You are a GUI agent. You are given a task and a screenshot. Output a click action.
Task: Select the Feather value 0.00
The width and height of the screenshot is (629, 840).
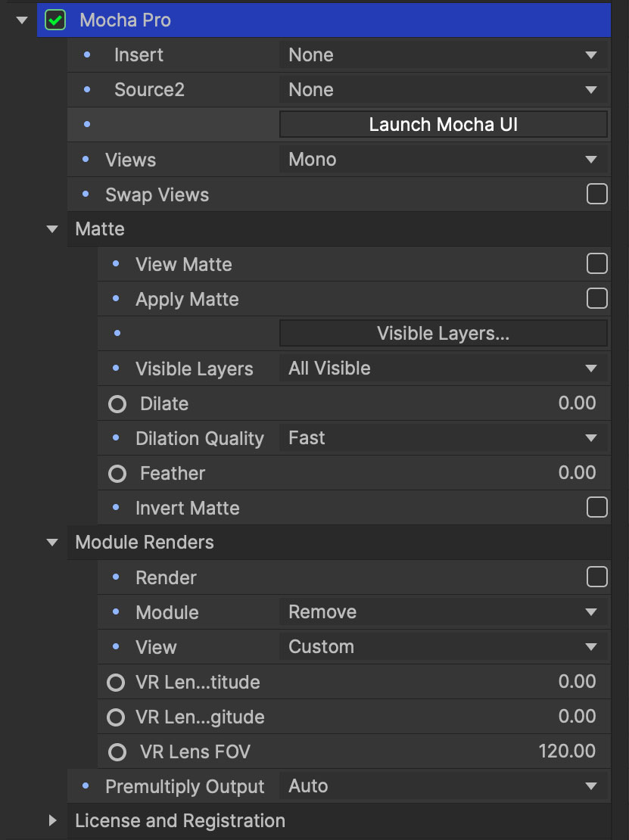(577, 472)
